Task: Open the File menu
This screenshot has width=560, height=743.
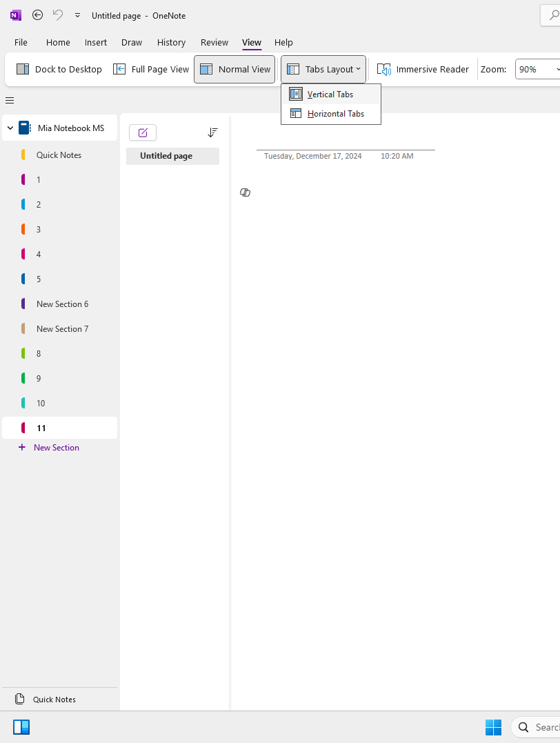Action: tap(21, 42)
